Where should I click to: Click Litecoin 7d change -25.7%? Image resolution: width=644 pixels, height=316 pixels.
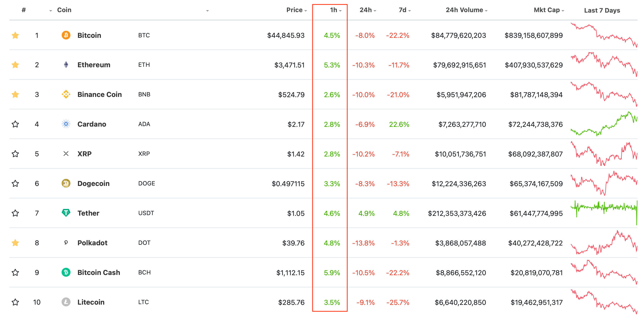coord(397,302)
